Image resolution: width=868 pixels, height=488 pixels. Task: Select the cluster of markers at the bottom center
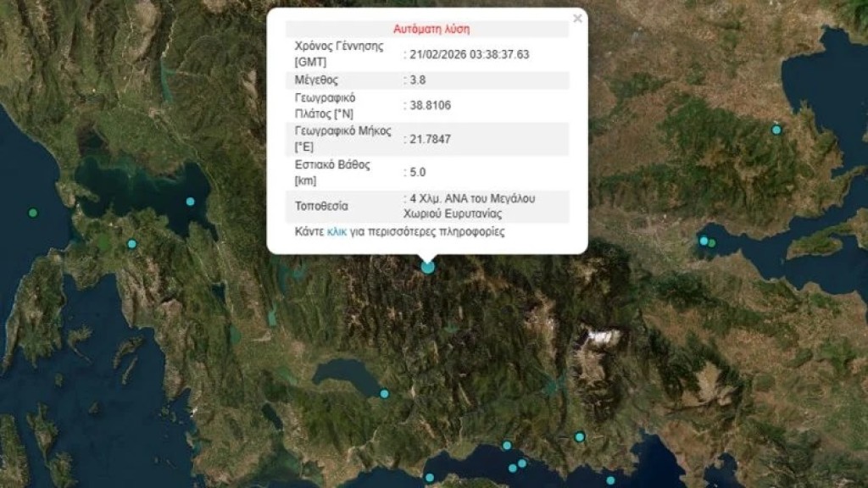click(517, 464)
